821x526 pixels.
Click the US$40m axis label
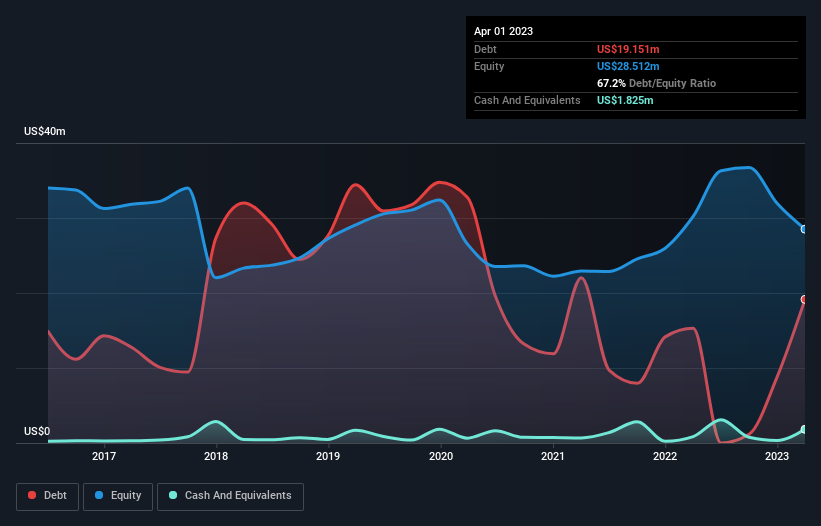coord(45,131)
